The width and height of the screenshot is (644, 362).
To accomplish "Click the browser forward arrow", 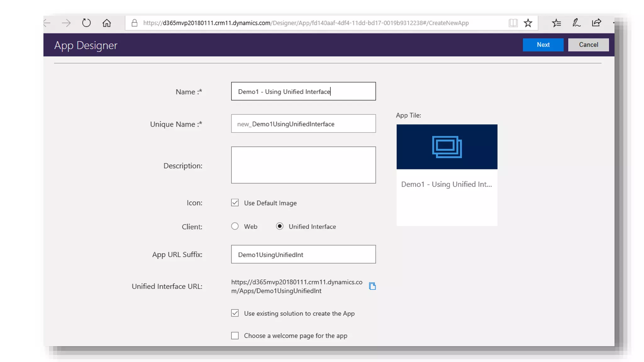I will (x=66, y=23).
